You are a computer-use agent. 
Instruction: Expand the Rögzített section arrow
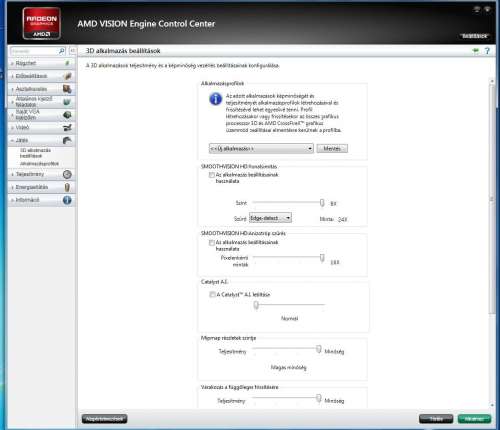coord(12,63)
